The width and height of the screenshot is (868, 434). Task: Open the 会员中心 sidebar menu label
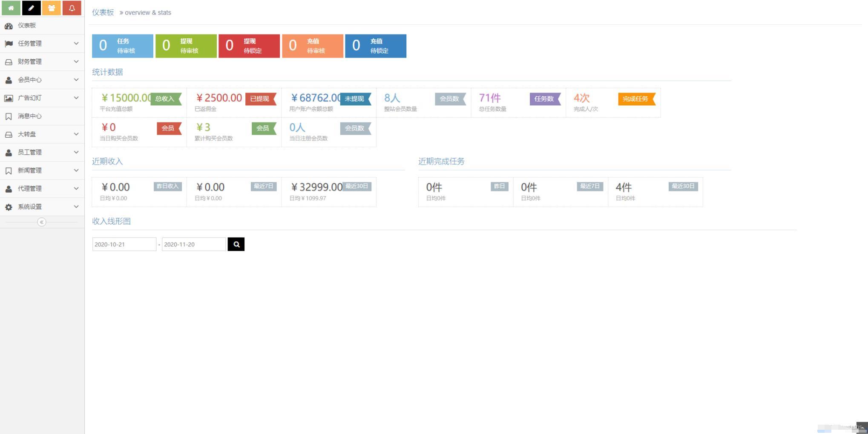30,80
